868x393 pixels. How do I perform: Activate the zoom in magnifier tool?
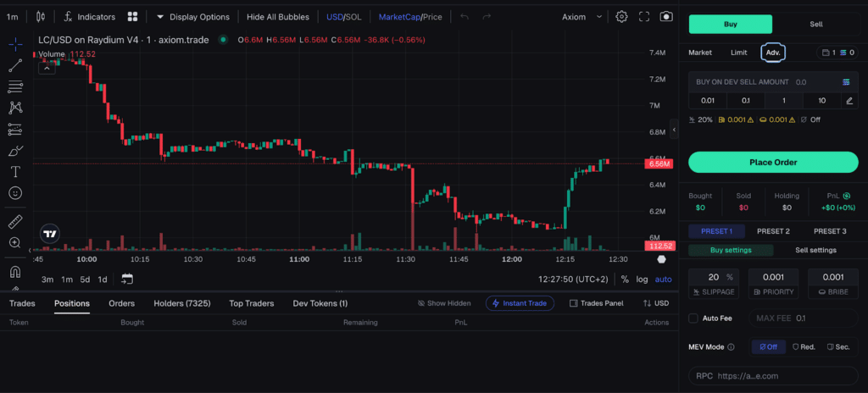[15, 242]
